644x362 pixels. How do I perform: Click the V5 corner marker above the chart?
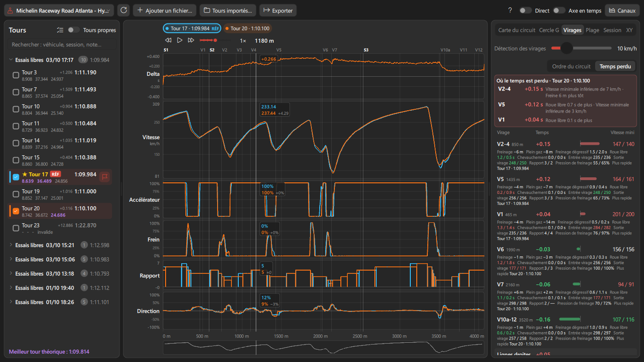pyautogui.click(x=279, y=50)
